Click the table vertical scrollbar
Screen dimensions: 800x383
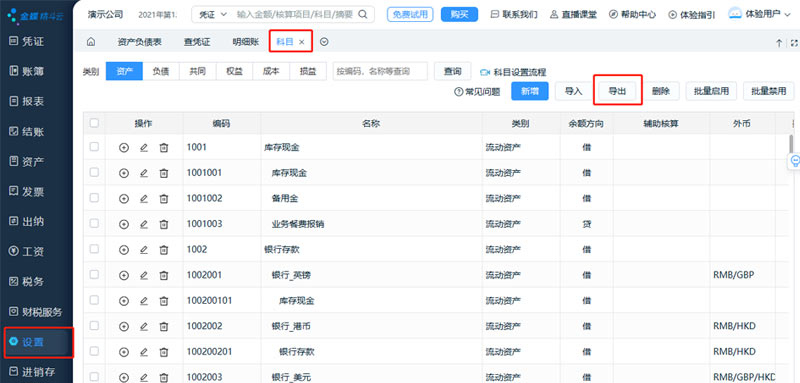click(x=791, y=143)
